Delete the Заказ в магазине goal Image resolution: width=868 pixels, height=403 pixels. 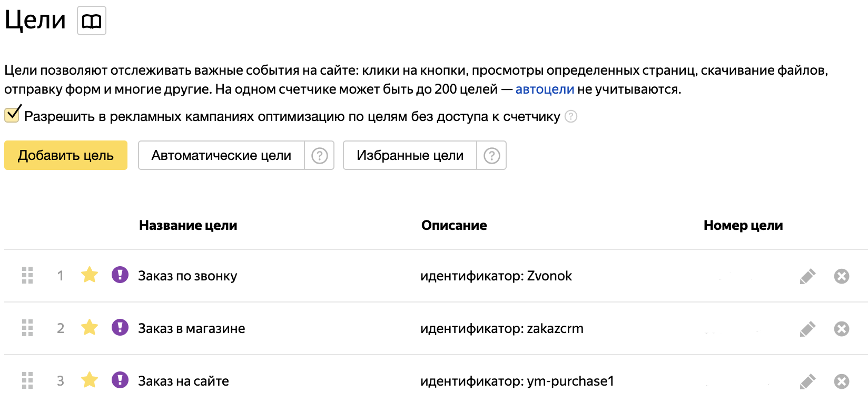[842, 329]
